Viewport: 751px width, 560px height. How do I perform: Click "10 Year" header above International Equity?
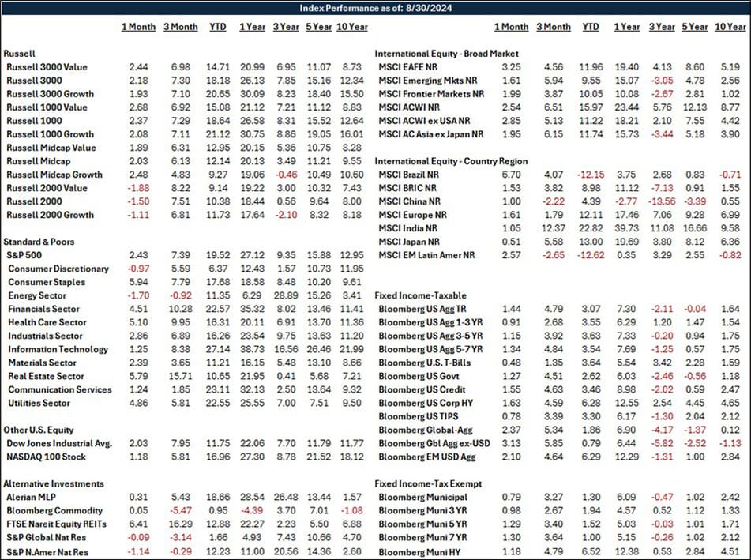click(730, 27)
